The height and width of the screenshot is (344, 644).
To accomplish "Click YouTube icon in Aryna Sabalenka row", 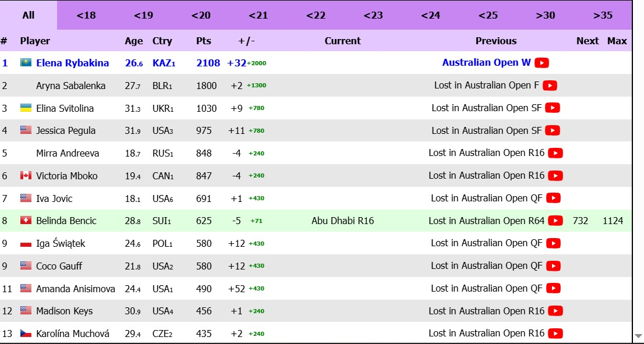I will [x=550, y=86].
